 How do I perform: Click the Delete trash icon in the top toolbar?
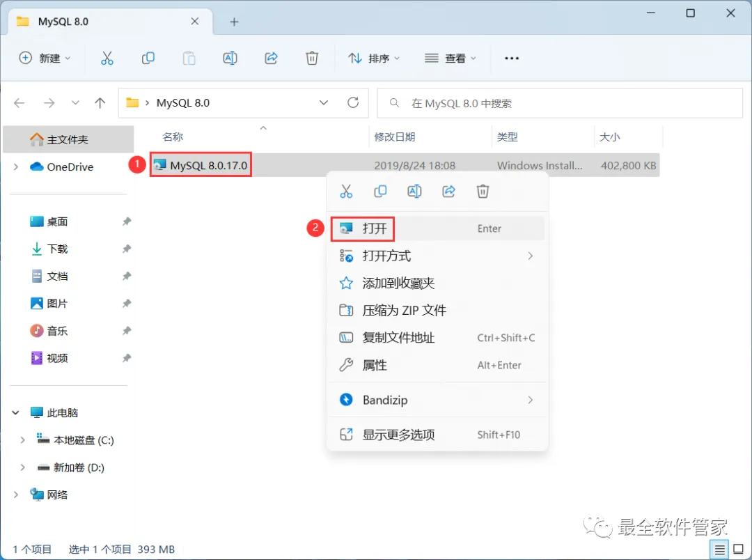pos(312,58)
